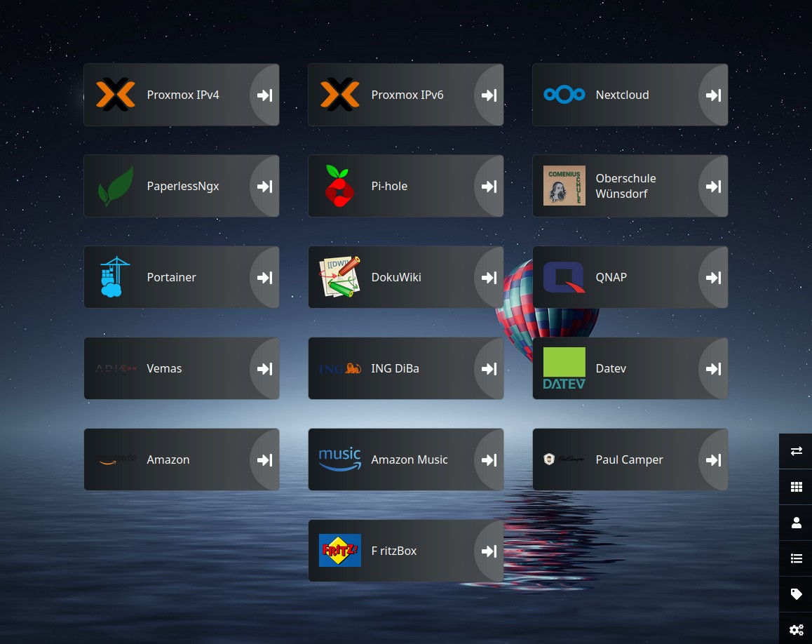Click the Nextcloud logo icon
This screenshot has height=644, width=812.
coord(564,95)
